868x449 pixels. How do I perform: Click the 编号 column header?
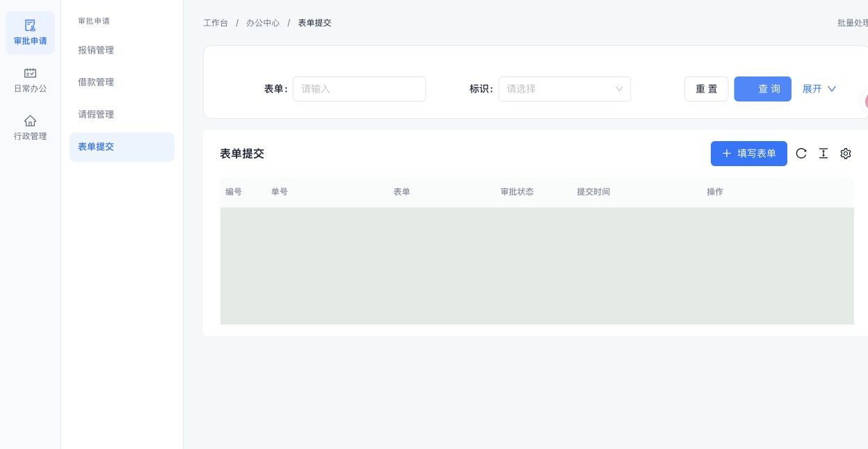pyautogui.click(x=234, y=192)
